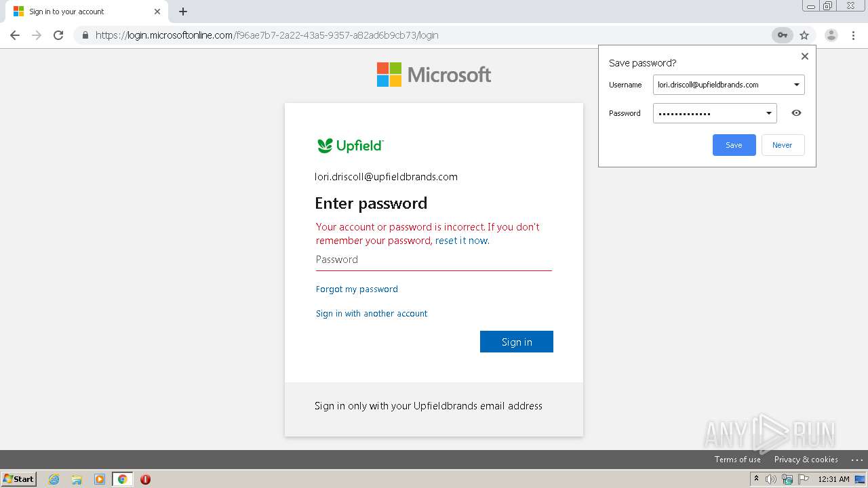Click the 'Save password?' title
The height and width of the screenshot is (488, 868).
[x=642, y=63]
